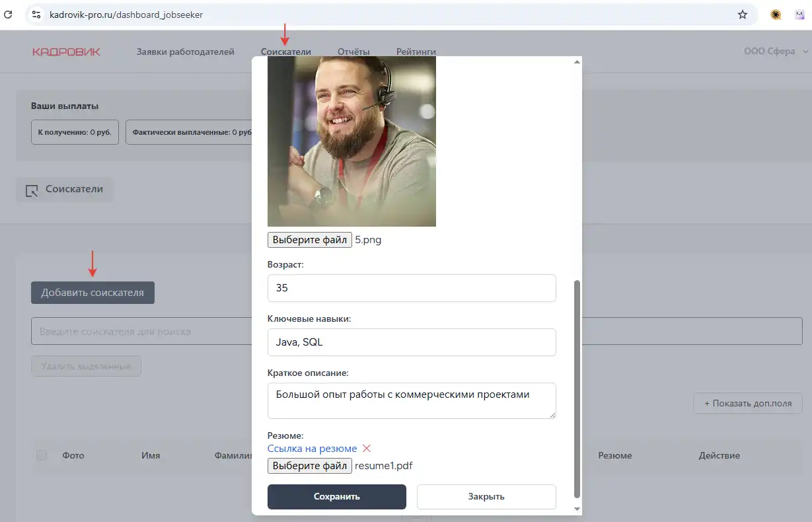The width and height of the screenshot is (812, 522).
Task: Choose a photo file next to 5.png
Action: click(x=309, y=240)
